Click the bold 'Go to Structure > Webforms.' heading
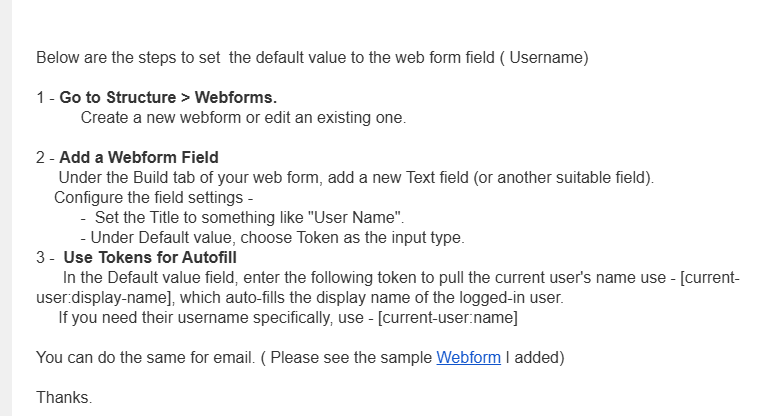The width and height of the screenshot is (767, 416). click(168, 98)
